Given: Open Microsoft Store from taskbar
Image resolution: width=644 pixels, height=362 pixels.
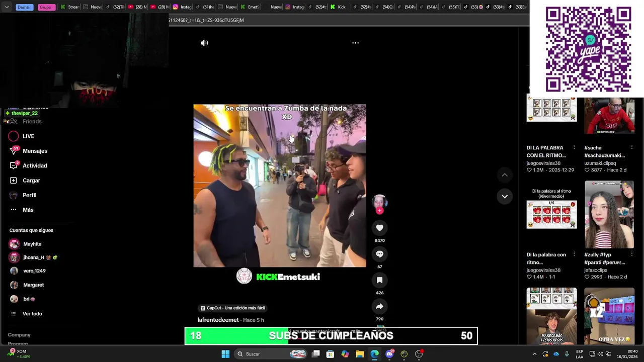Looking at the screenshot, I should [331, 354].
